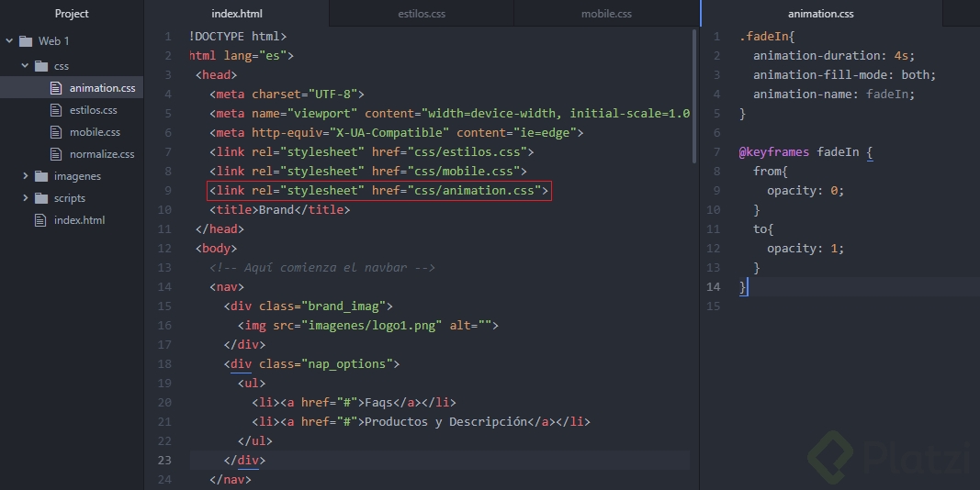The width and height of the screenshot is (980, 490).
Task: Click line number 9 in index.html gutter
Action: point(168,191)
